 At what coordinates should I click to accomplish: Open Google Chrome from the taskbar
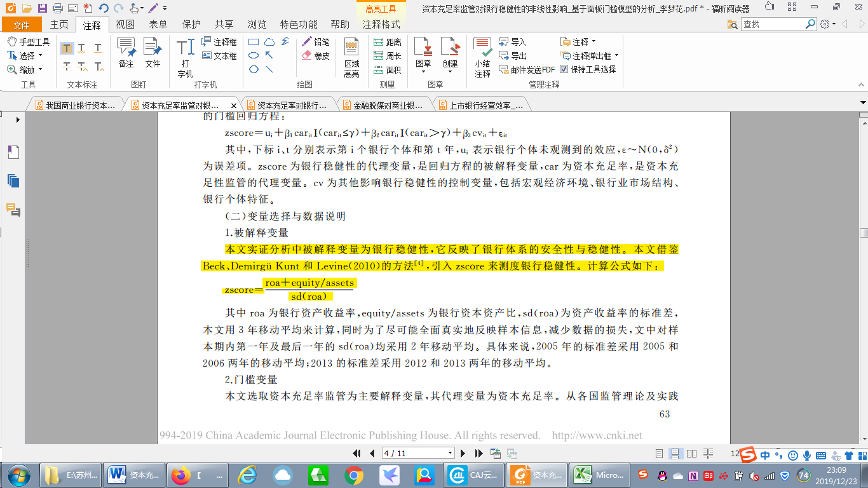click(354, 475)
